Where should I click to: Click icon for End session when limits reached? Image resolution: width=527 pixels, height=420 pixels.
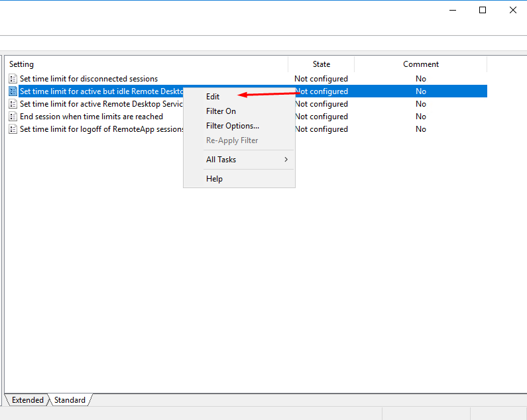13,117
